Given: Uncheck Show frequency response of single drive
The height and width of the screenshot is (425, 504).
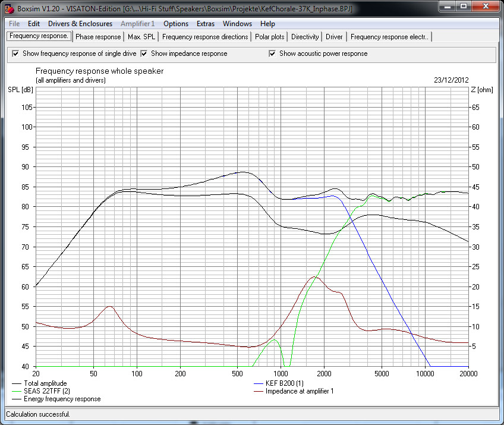Looking at the screenshot, I should tap(15, 53).
